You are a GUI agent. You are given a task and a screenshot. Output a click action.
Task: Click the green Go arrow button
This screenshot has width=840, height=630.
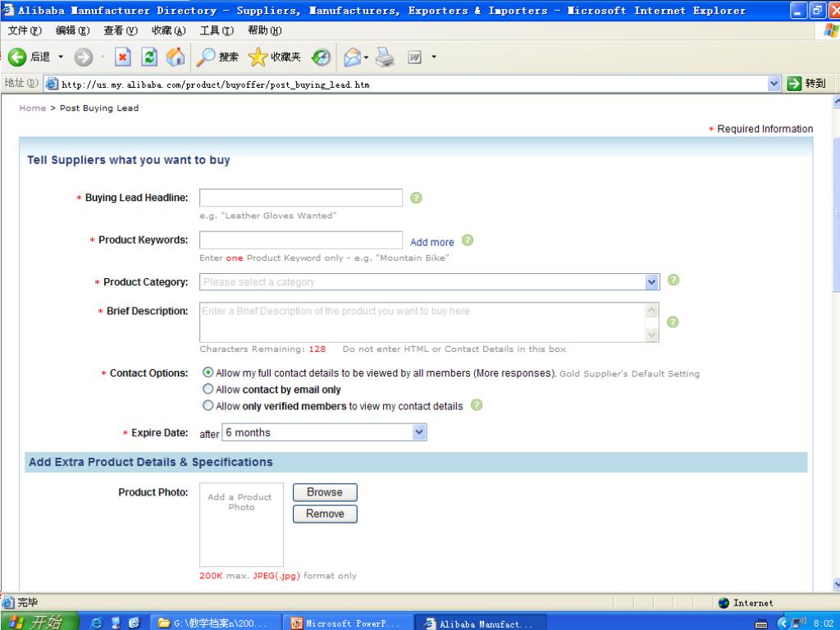tap(794, 84)
